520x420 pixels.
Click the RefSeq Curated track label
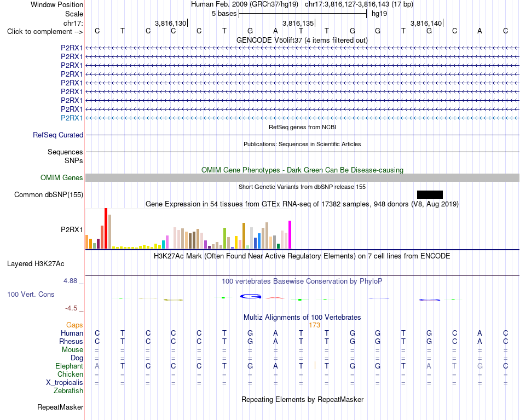coord(58,135)
